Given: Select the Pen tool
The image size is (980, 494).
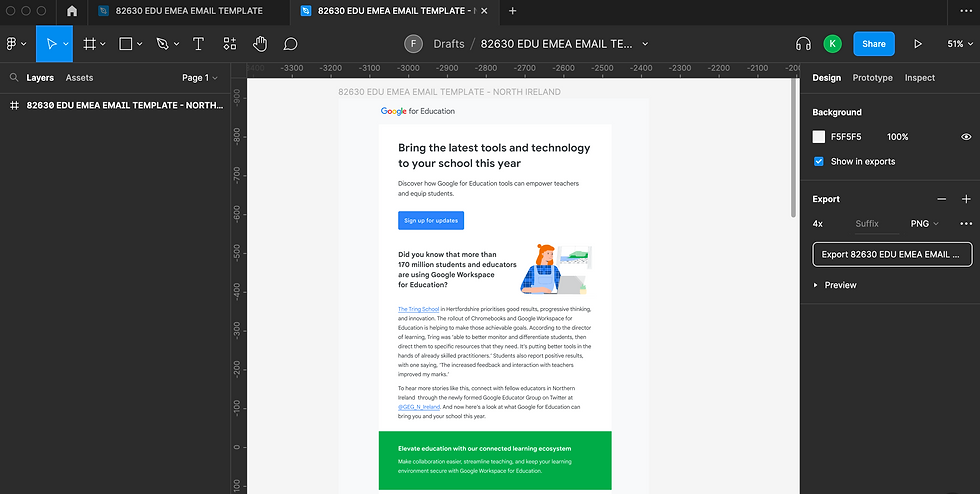Looking at the screenshot, I should [x=162, y=44].
